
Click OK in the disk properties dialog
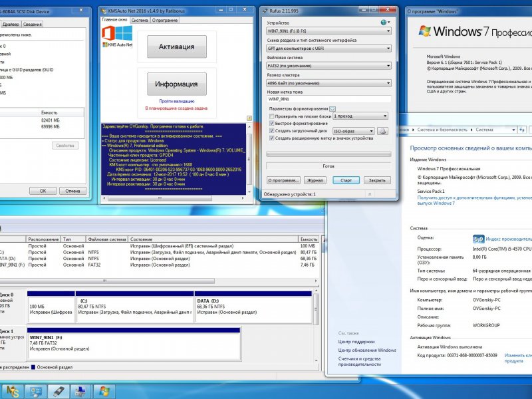coord(43,191)
